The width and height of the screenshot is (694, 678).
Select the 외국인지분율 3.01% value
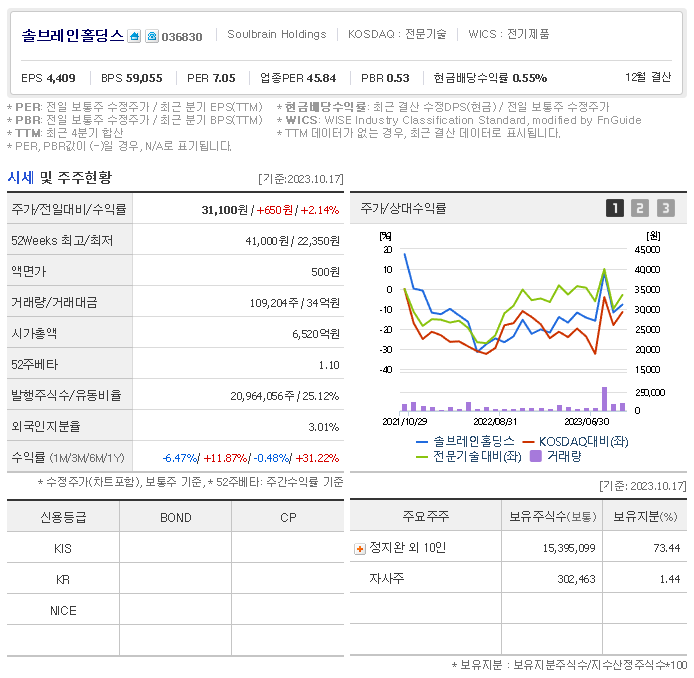coord(324,427)
